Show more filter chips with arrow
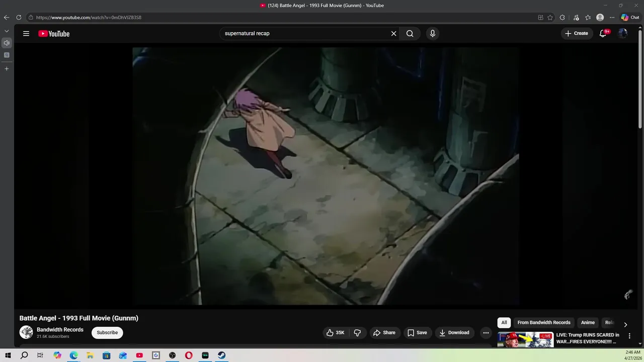 click(625, 325)
